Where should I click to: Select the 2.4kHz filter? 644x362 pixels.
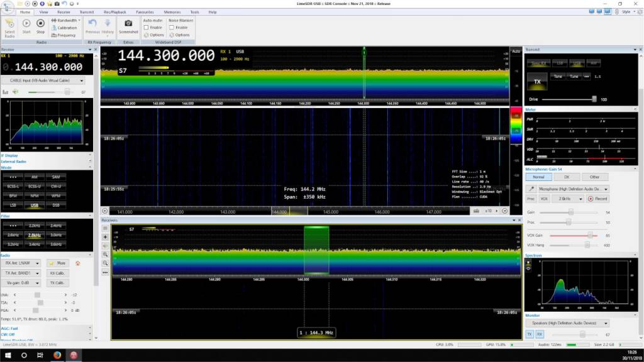click(x=56, y=226)
